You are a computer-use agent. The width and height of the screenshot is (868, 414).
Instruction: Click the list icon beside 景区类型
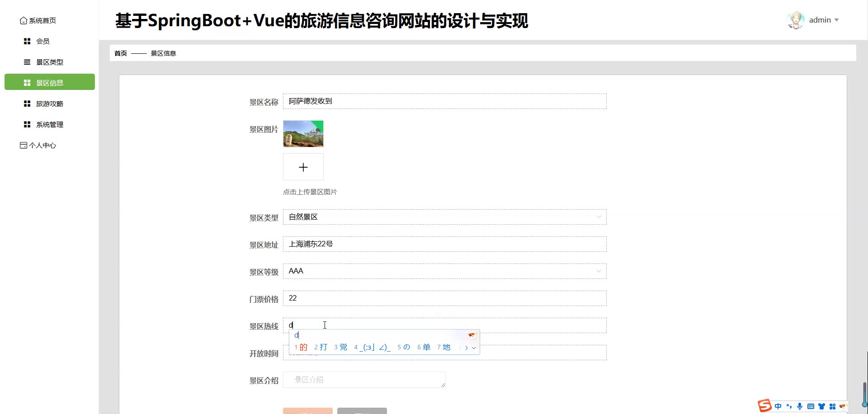point(27,62)
